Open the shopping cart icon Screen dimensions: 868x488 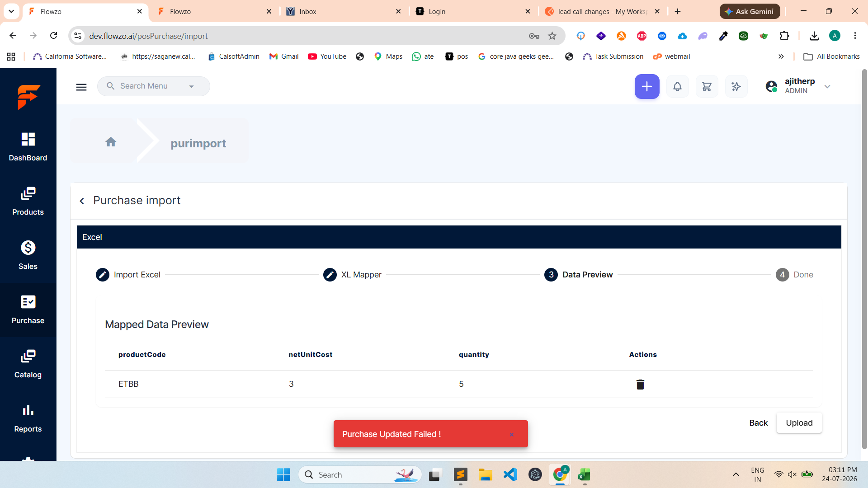(707, 86)
